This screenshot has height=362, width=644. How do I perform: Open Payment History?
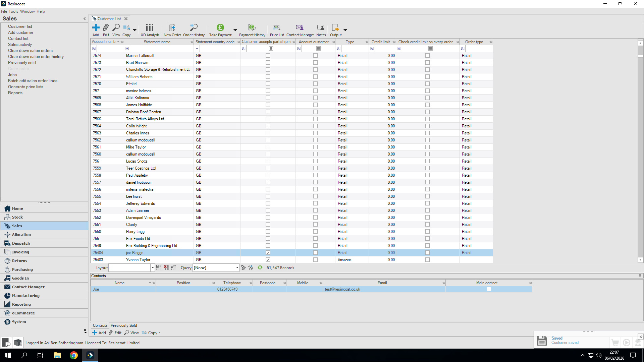252,30
